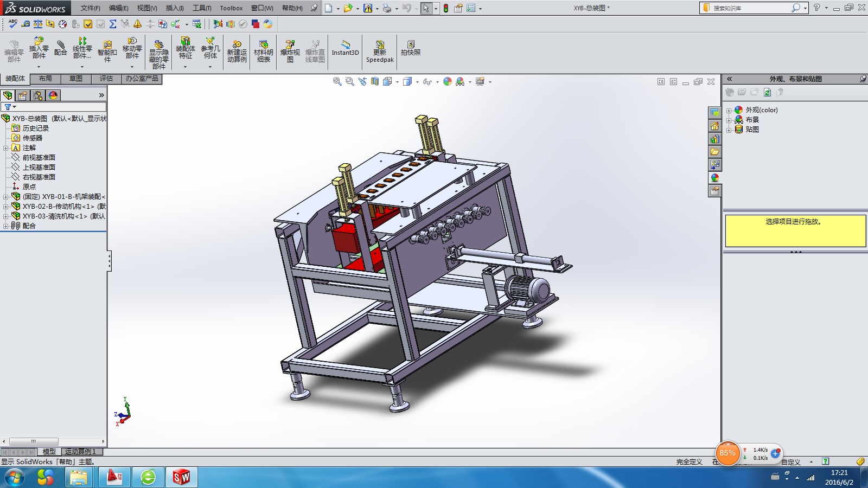Open PropertyManager tab in left panel

[x=22, y=95]
